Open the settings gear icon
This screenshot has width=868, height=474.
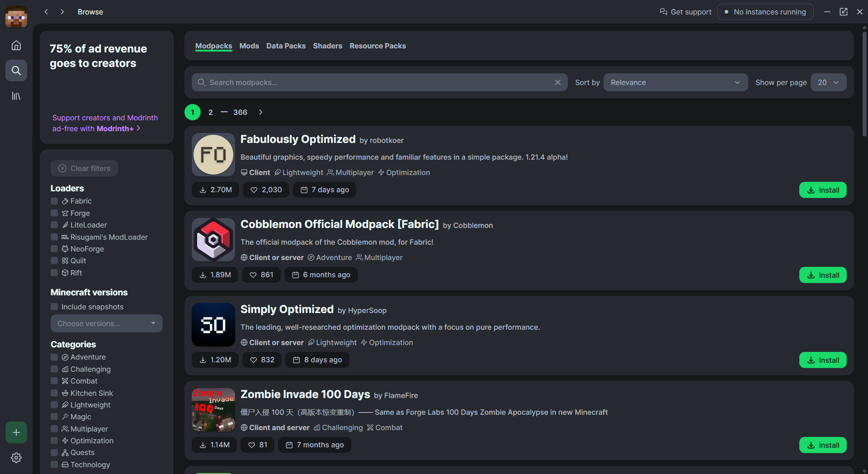pos(16,458)
